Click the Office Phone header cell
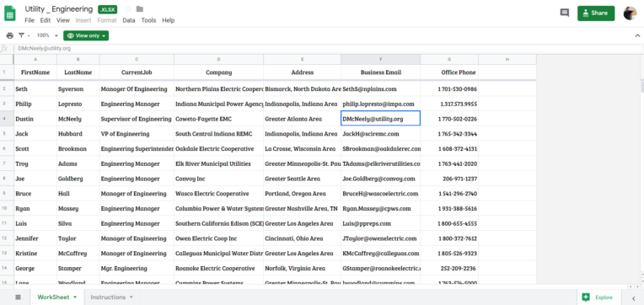This screenshot has width=644, height=305. point(449,72)
